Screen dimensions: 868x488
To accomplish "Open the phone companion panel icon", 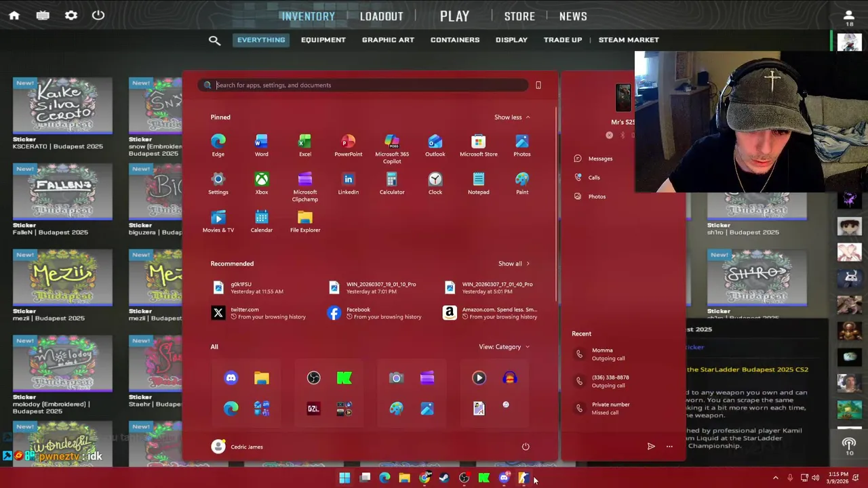I will click(x=538, y=85).
